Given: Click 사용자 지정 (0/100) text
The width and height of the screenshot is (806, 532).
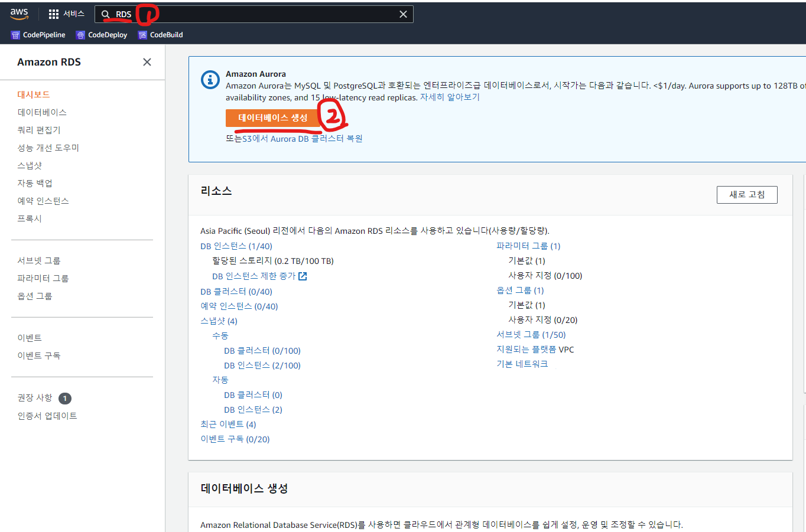Looking at the screenshot, I should [545, 276].
